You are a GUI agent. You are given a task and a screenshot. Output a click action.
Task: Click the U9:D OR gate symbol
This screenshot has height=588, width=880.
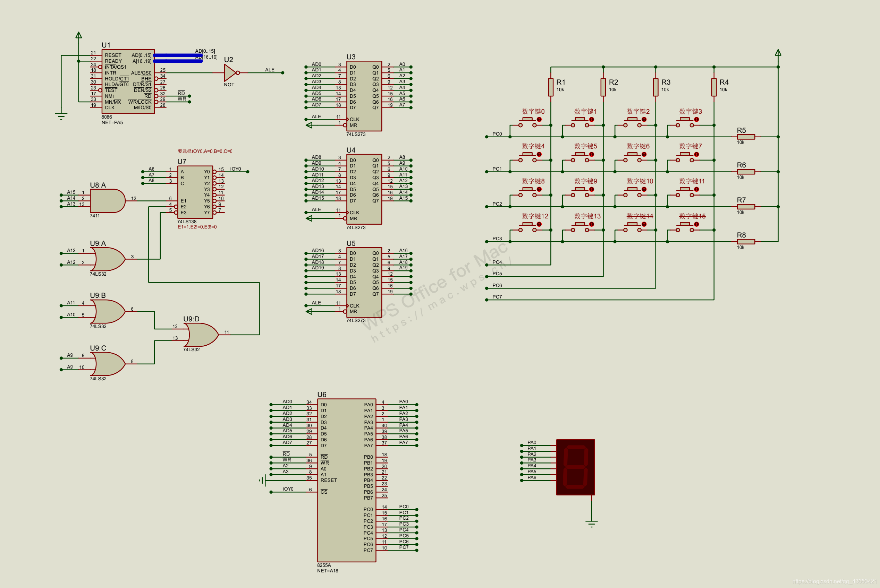202,335
